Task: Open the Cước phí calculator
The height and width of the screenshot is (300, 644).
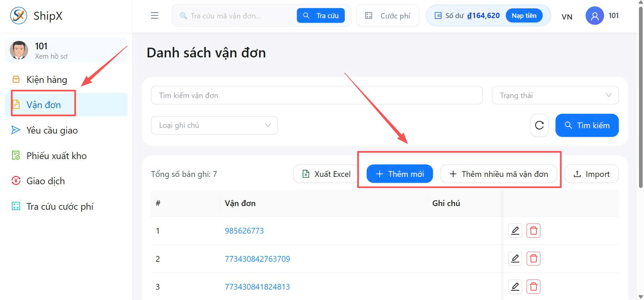Action: point(387,15)
